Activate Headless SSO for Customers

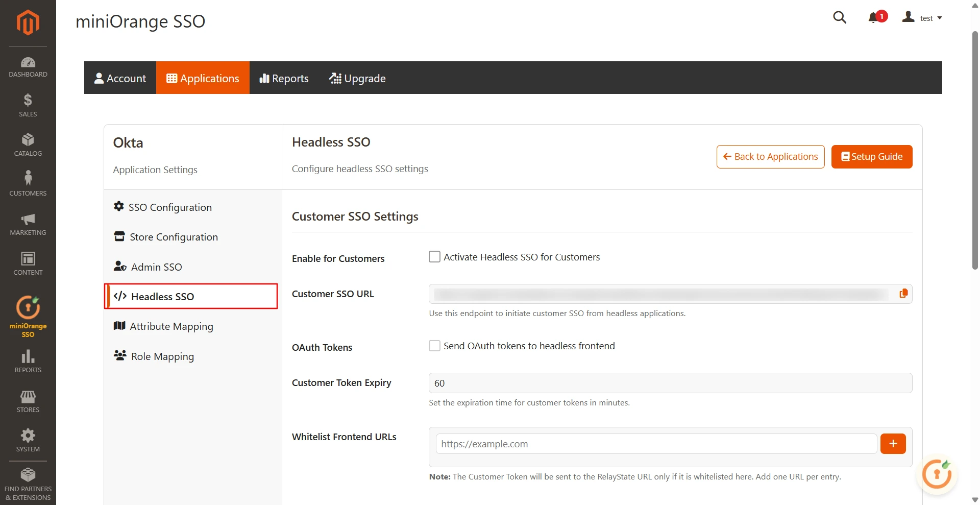click(x=434, y=257)
